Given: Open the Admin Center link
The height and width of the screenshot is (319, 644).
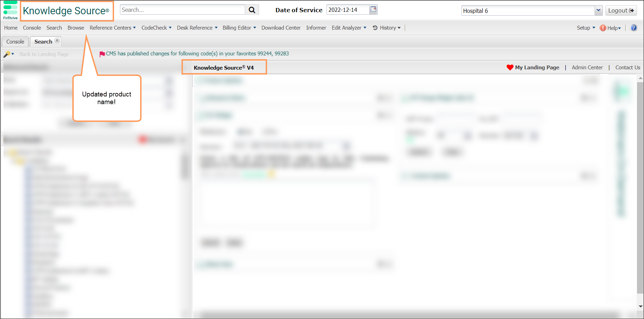Looking at the screenshot, I should (x=587, y=68).
